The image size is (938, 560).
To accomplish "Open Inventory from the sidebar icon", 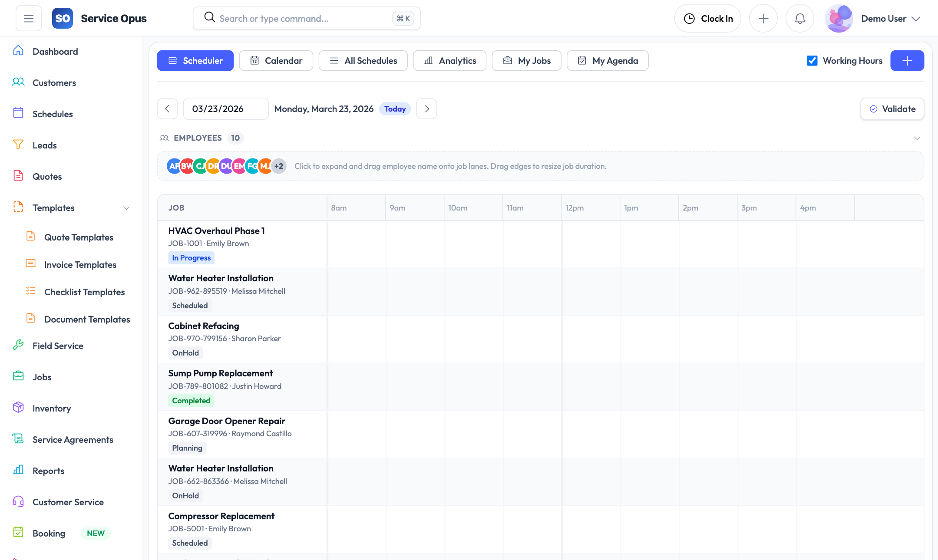I will click(18, 408).
